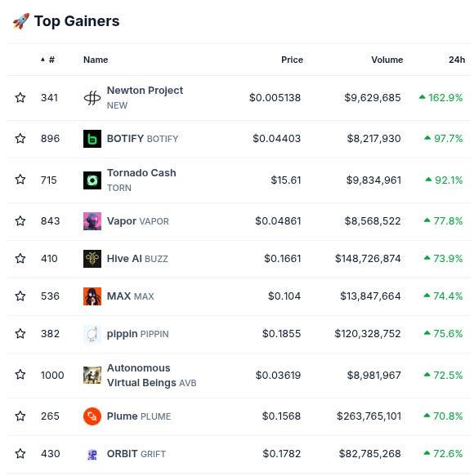Click the Hive AI bee logo
The height and width of the screenshot is (476, 474).
click(92, 259)
